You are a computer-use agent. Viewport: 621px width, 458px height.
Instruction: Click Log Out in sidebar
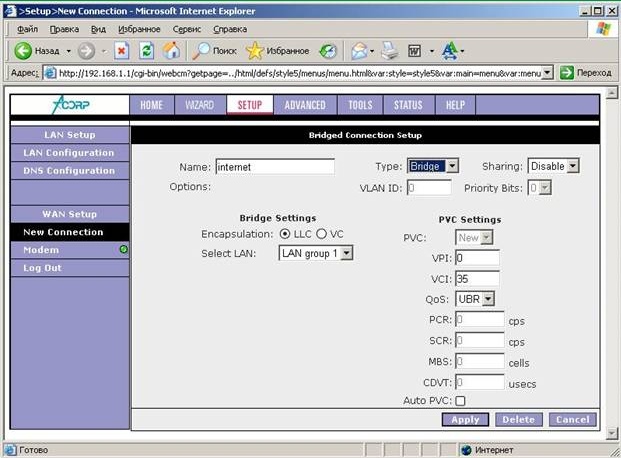[70, 268]
